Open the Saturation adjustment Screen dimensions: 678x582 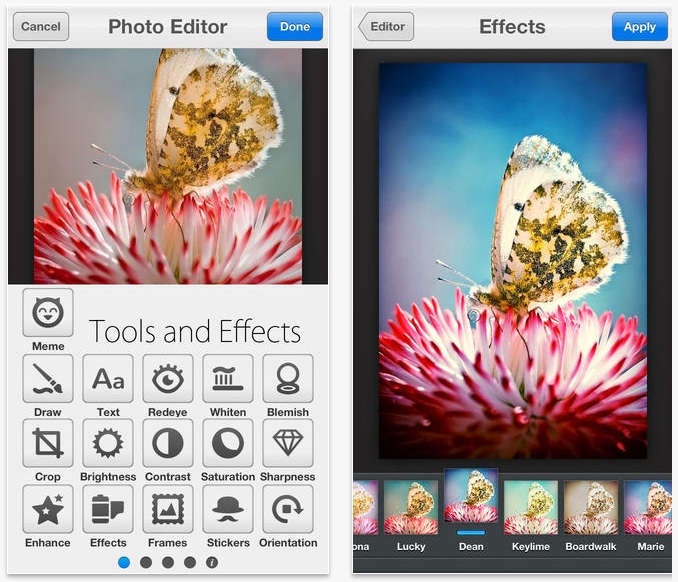228,443
